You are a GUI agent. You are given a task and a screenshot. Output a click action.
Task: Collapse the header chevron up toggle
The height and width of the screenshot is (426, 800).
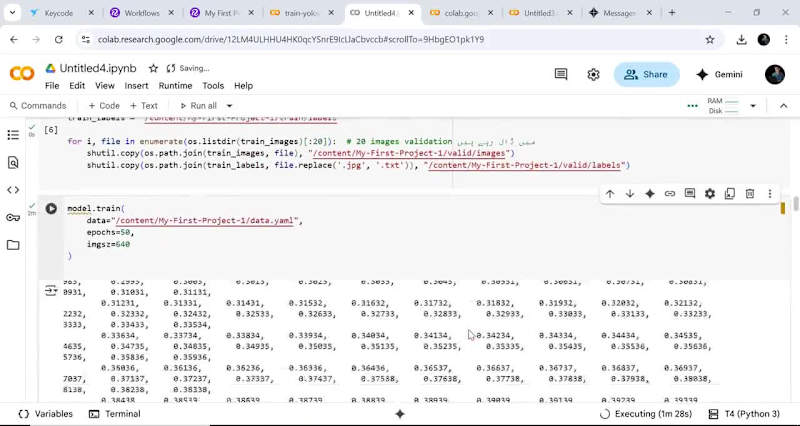[x=783, y=106]
